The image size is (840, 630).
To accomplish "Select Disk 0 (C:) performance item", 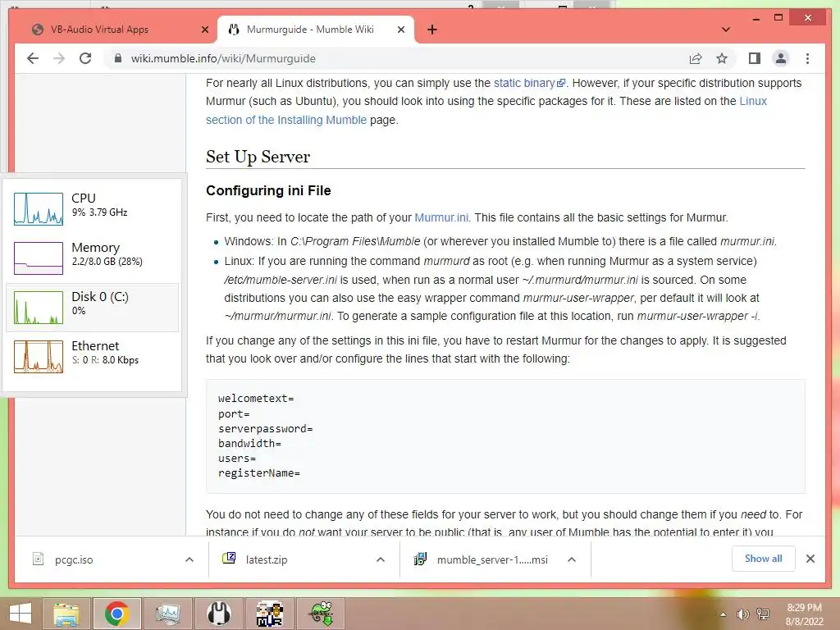I will (x=92, y=307).
